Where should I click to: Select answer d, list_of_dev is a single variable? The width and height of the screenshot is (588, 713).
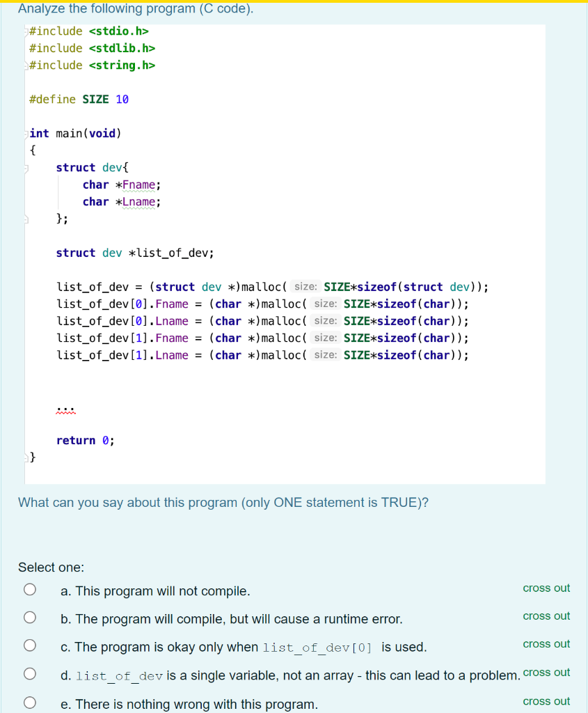pyautogui.click(x=29, y=674)
